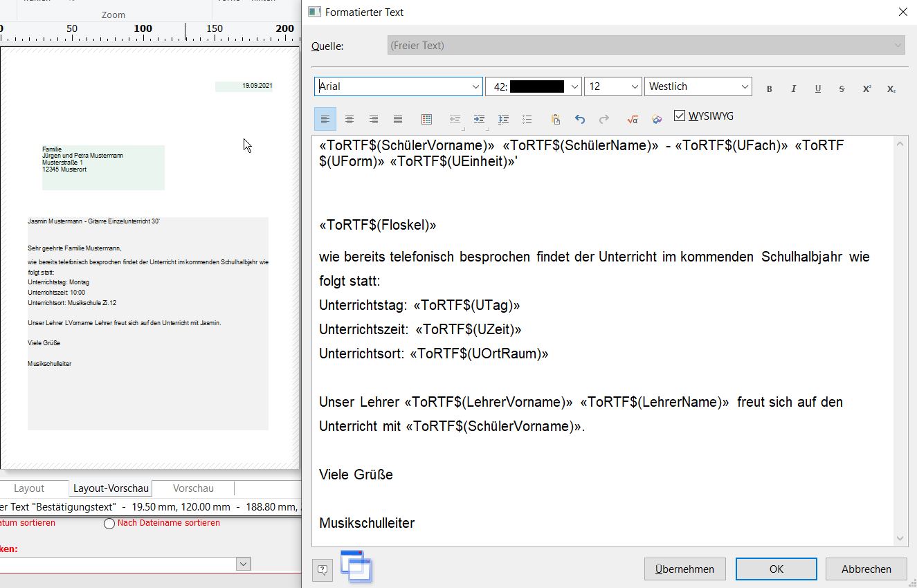The height and width of the screenshot is (588, 917).
Task: Open the Westlich script dropdown
Action: coord(744,87)
